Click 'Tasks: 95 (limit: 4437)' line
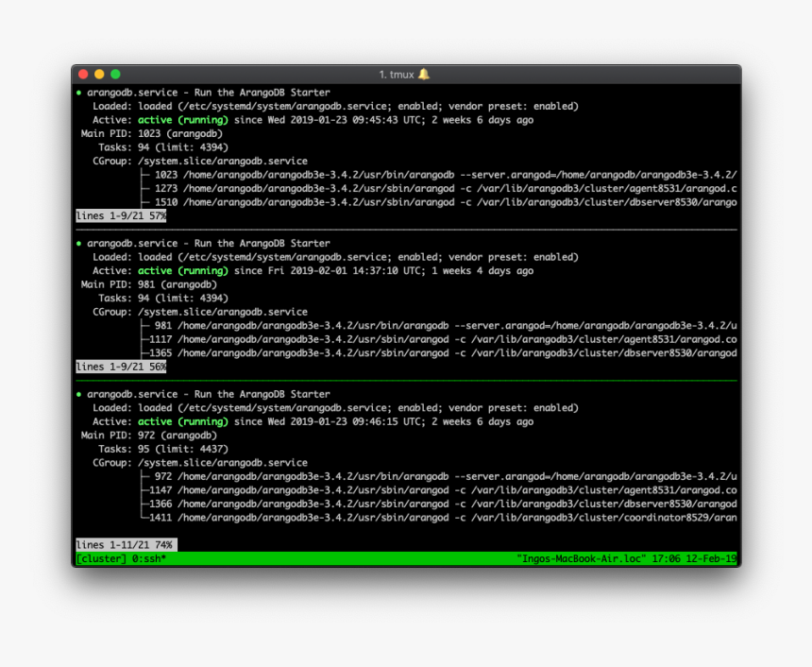The width and height of the screenshot is (812, 667). (x=163, y=449)
